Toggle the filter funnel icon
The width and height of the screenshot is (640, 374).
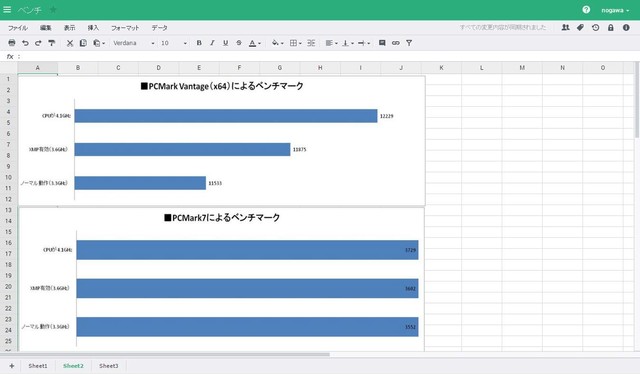pos(409,43)
